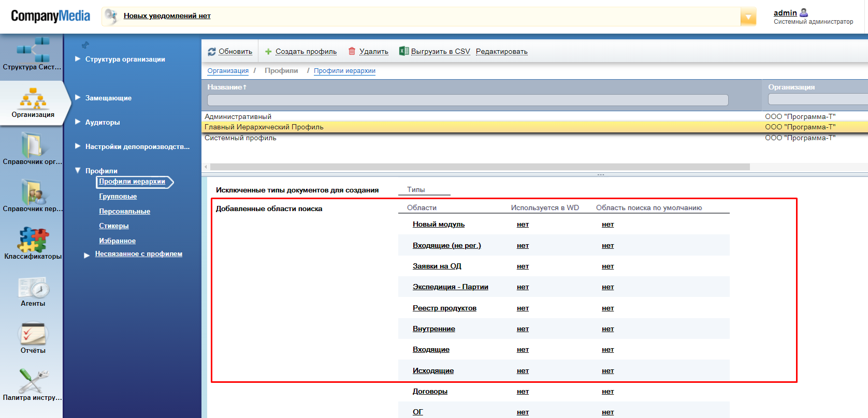Click horizontal scrollbar of profile table
This screenshot has height=418, width=868.
(480, 167)
